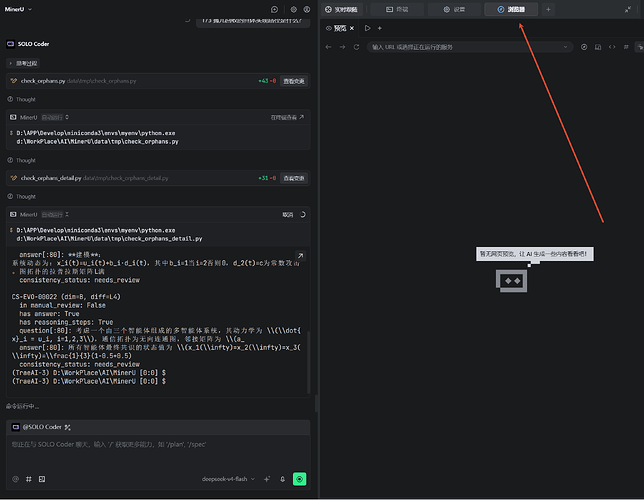Switch to the terminal tab
The height and width of the screenshot is (500, 644).
tap(397, 9)
